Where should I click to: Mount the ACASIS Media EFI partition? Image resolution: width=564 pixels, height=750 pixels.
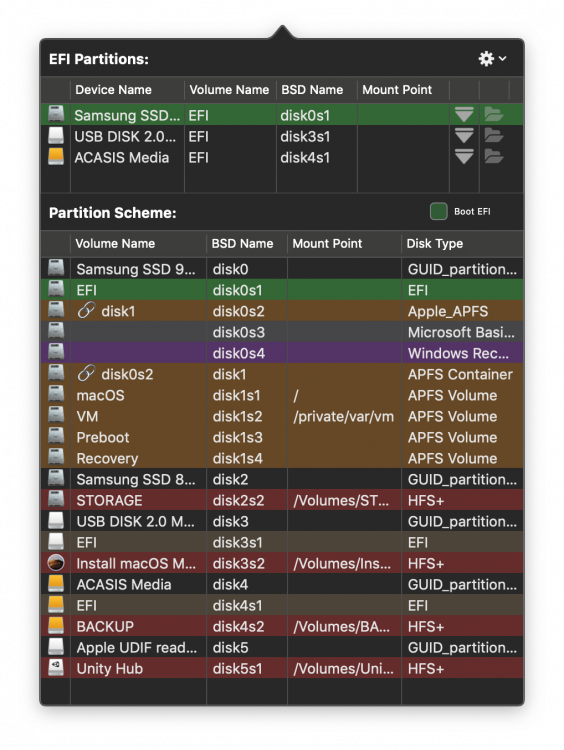tap(464, 157)
